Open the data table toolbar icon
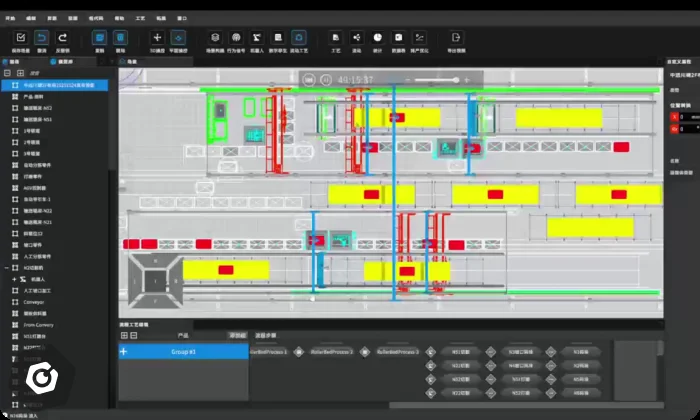The width and height of the screenshot is (700, 420). (x=398, y=38)
